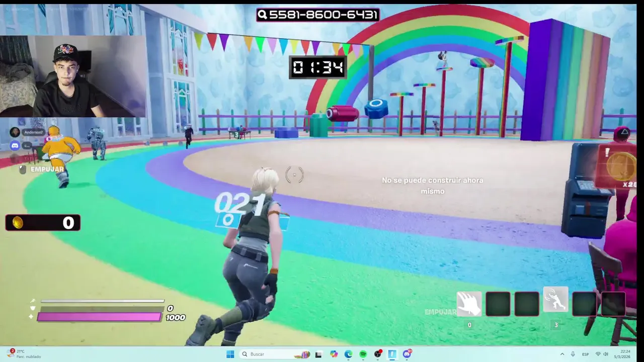Click the crosshair reticle at center

point(294,175)
